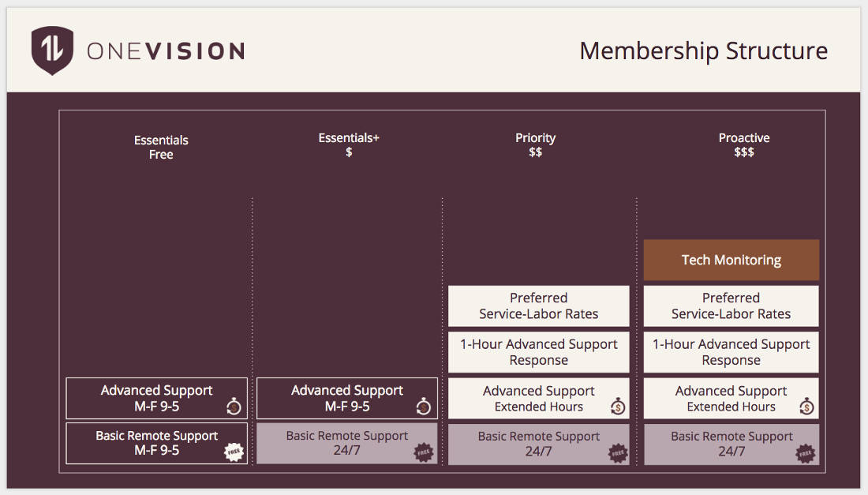Click the Proactive $$$ column heading
Viewport: 868px width, 495px height.
pos(744,145)
